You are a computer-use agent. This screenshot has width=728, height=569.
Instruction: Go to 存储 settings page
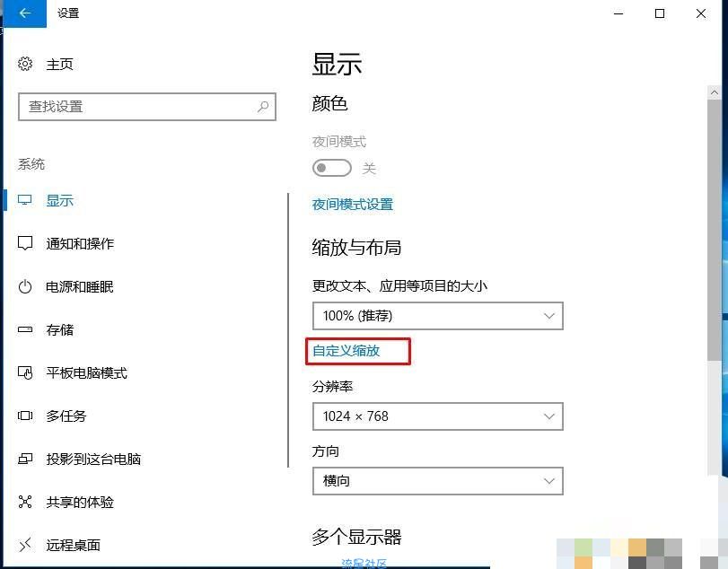tap(59, 330)
